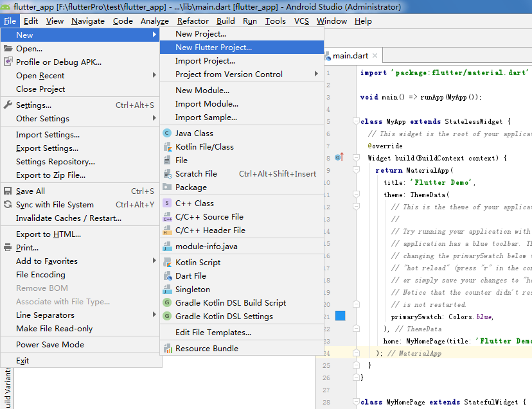
Task: Select Export to Zip File...
Action: click(80, 175)
